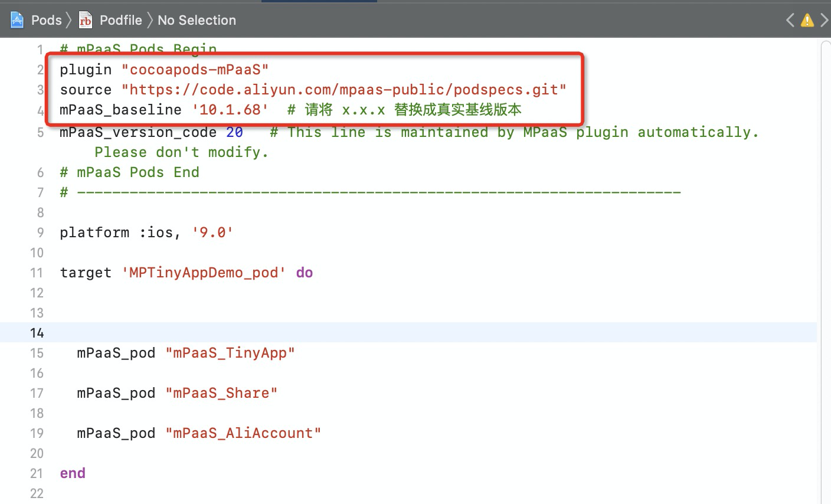Viewport: 831px width, 504px height.
Task: Go to previous issue arrow
Action: [790, 20]
